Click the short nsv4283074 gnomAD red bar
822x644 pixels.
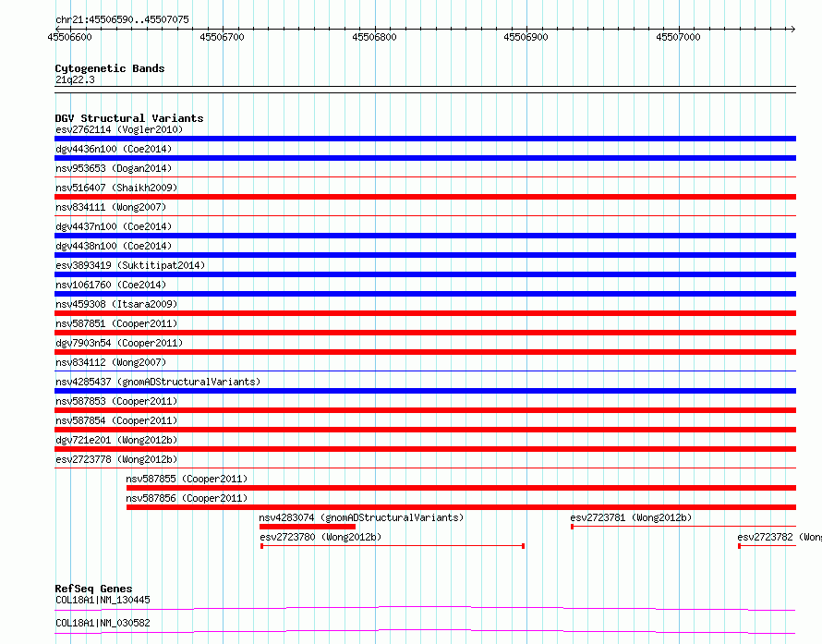coord(308,527)
